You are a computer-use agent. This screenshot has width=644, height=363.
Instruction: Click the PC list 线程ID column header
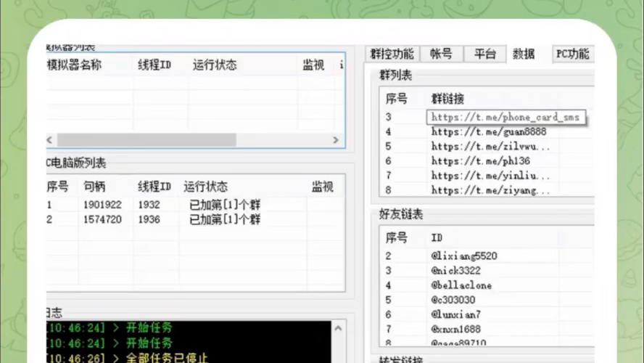click(x=154, y=187)
